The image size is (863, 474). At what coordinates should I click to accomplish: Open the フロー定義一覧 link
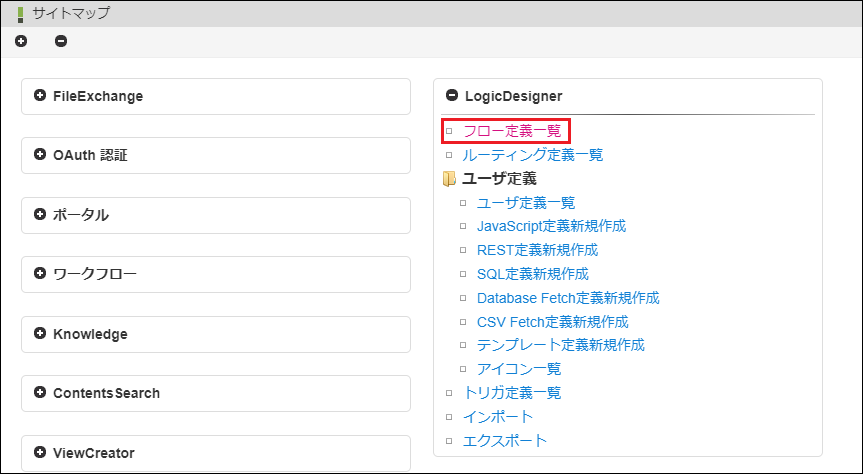tap(511, 130)
